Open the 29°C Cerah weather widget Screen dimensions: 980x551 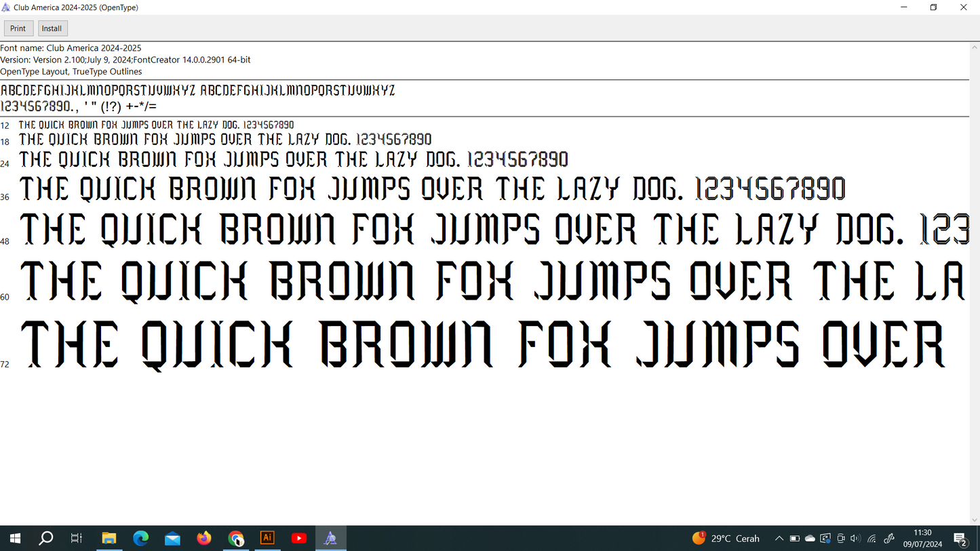click(726, 539)
